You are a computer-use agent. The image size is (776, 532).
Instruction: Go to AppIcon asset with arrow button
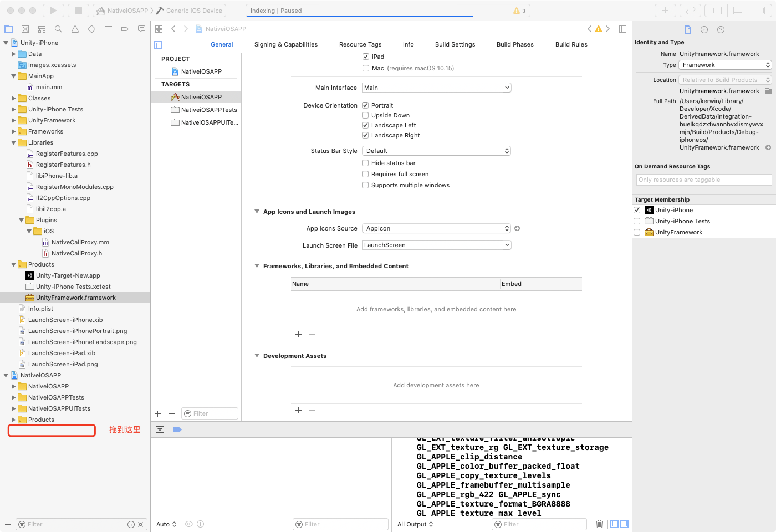tap(517, 228)
